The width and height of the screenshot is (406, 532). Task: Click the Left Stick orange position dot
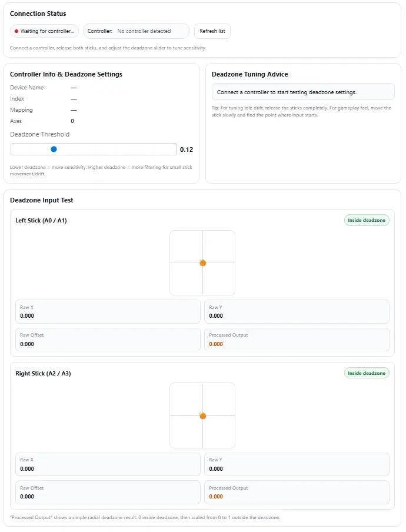(x=202, y=263)
